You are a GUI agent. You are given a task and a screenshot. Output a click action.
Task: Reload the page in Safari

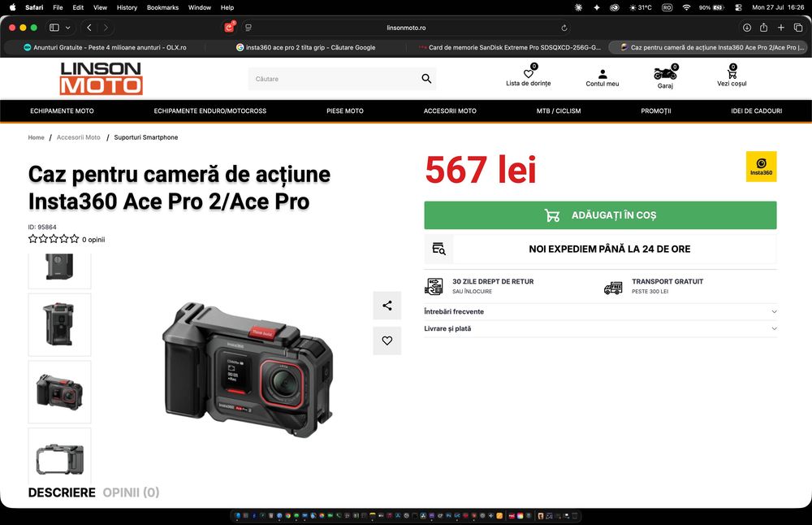click(564, 28)
